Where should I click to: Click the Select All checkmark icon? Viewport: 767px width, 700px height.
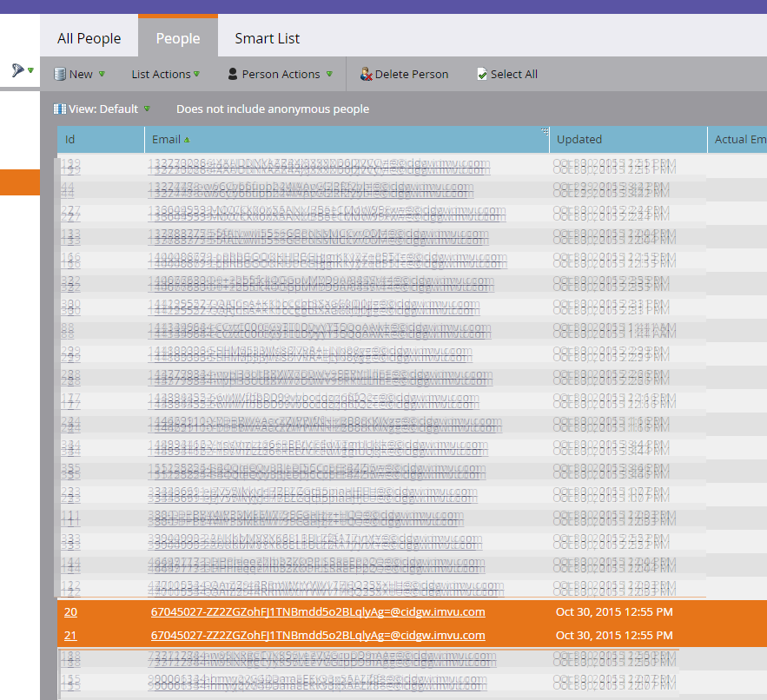tap(482, 75)
